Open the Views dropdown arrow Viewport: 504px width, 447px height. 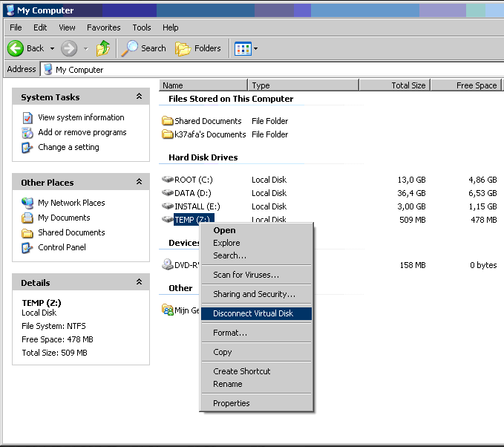255,49
